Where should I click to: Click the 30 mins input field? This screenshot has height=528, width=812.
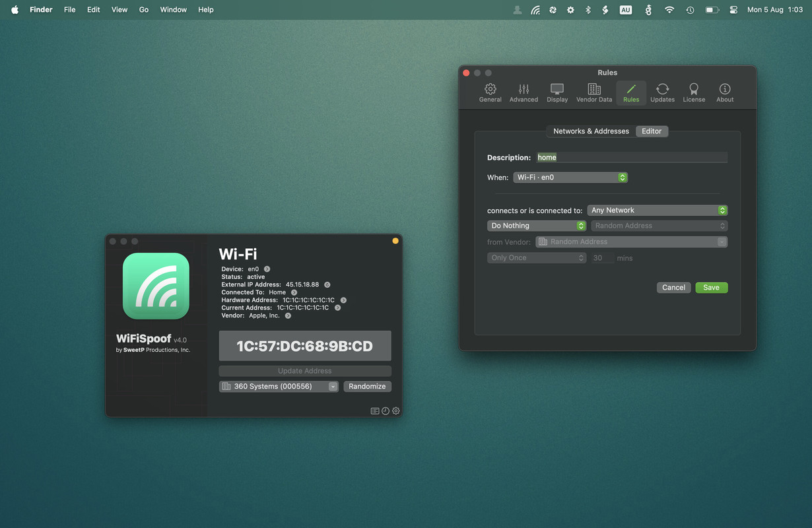pos(601,258)
